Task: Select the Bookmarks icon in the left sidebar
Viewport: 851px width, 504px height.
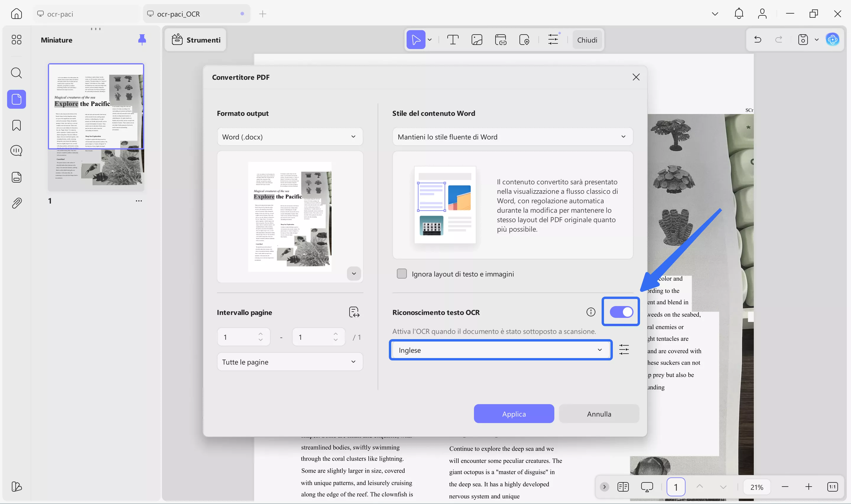Action: [x=16, y=125]
